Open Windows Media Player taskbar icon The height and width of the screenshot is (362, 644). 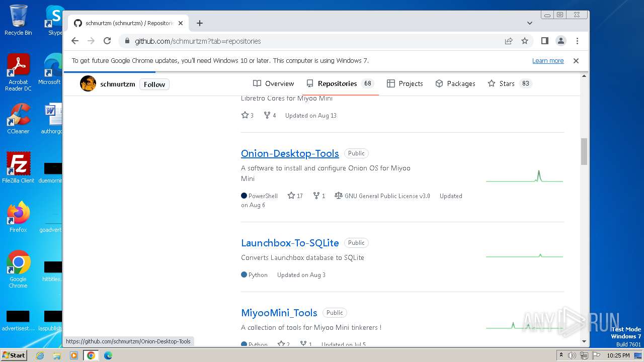click(74, 355)
